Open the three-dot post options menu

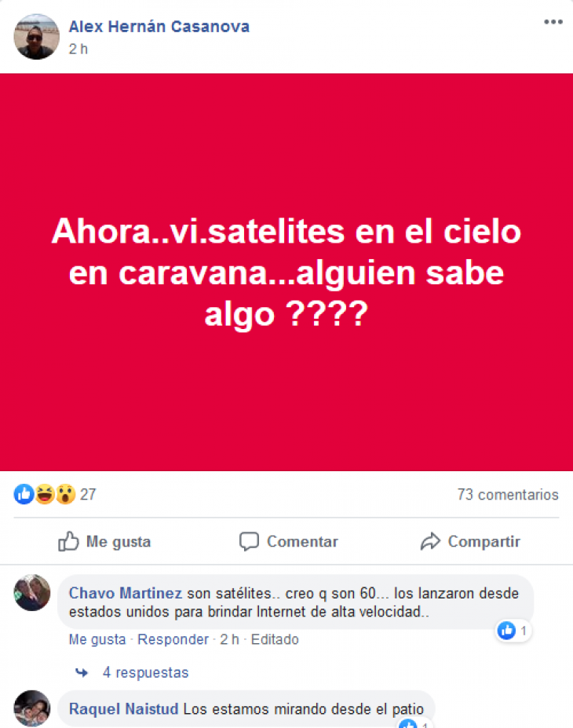(553, 22)
